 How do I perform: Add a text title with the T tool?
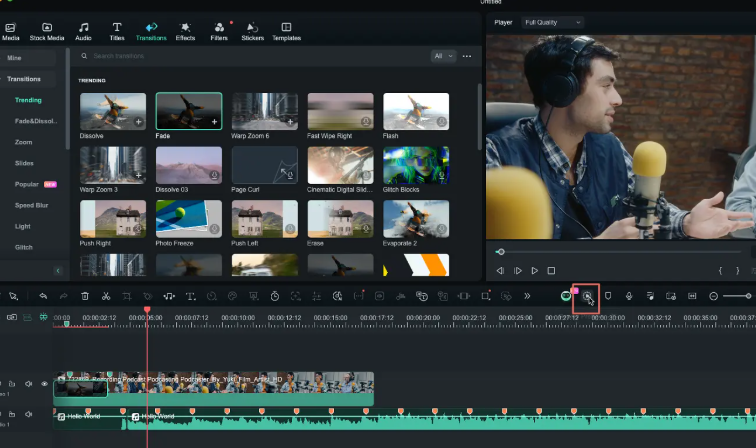pyautogui.click(x=190, y=296)
